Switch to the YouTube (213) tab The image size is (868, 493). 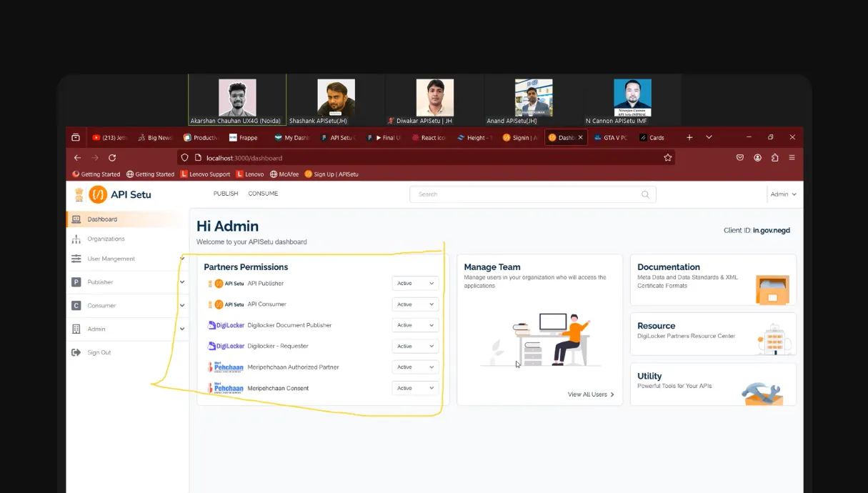109,138
